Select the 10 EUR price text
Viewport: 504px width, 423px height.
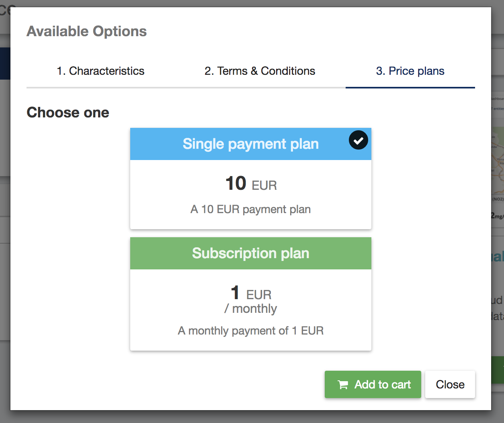(251, 184)
